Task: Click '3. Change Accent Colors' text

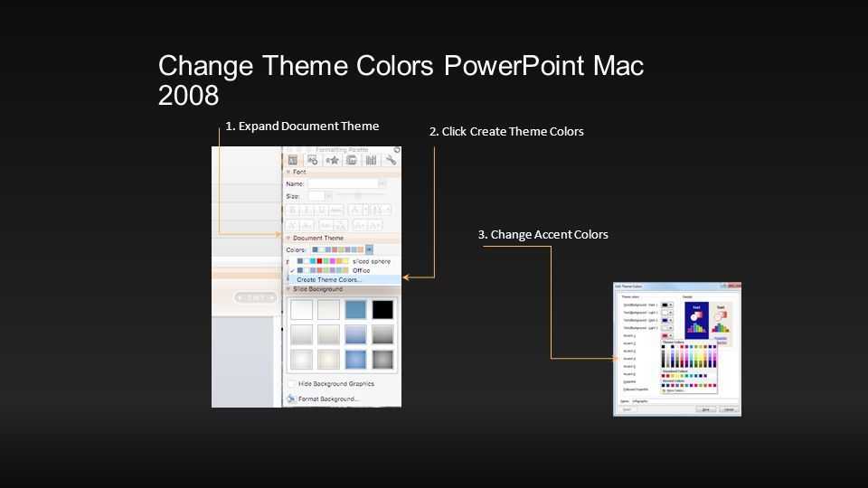Action: (x=543, y=235)
